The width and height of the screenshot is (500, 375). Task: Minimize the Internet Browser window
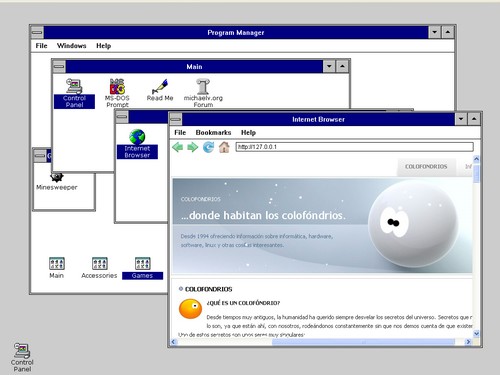click(461, 119)
